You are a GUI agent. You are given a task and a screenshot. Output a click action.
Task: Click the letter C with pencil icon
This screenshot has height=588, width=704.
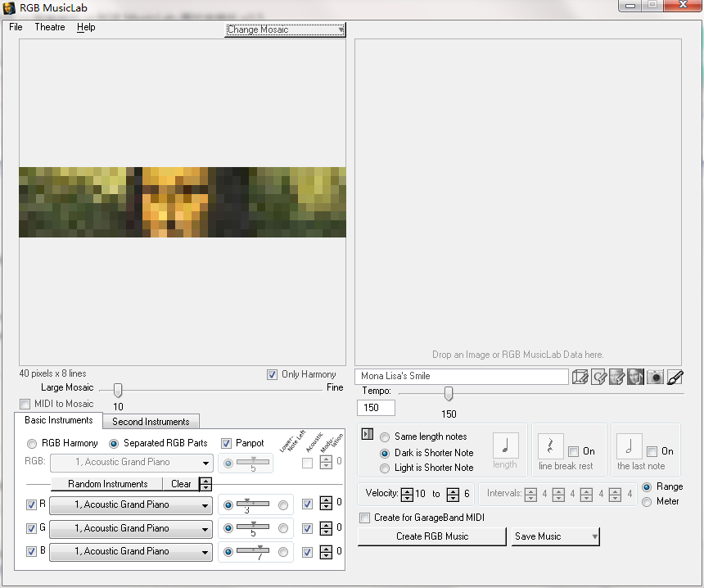point(598,377)
